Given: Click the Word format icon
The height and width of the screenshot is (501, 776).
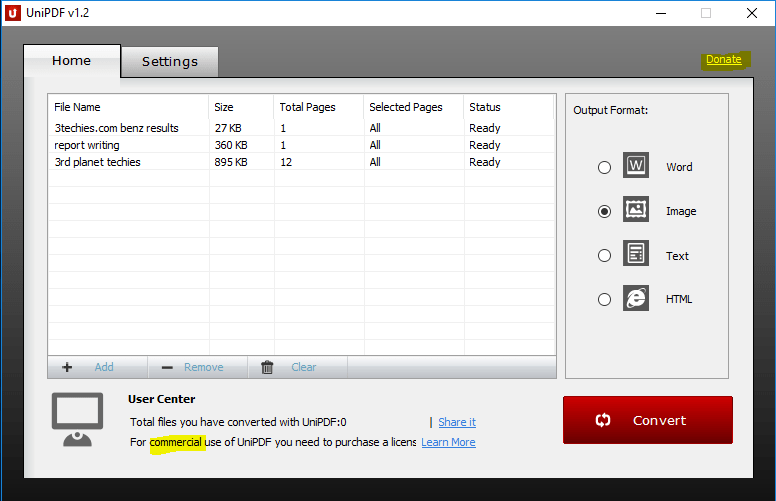Looking at the screenshot, I should [x=635, y=165].
